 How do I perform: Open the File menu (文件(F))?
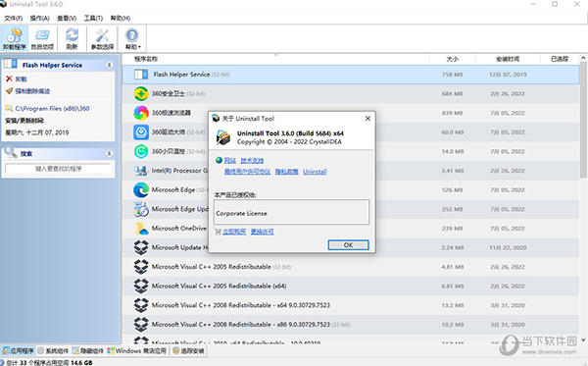tap(13, 18)
